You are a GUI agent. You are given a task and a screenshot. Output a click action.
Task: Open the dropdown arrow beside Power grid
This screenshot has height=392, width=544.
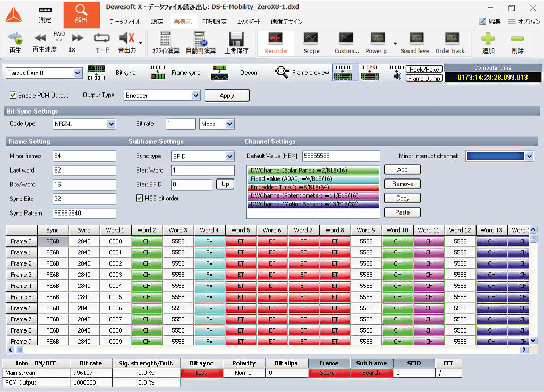[395, 44]
